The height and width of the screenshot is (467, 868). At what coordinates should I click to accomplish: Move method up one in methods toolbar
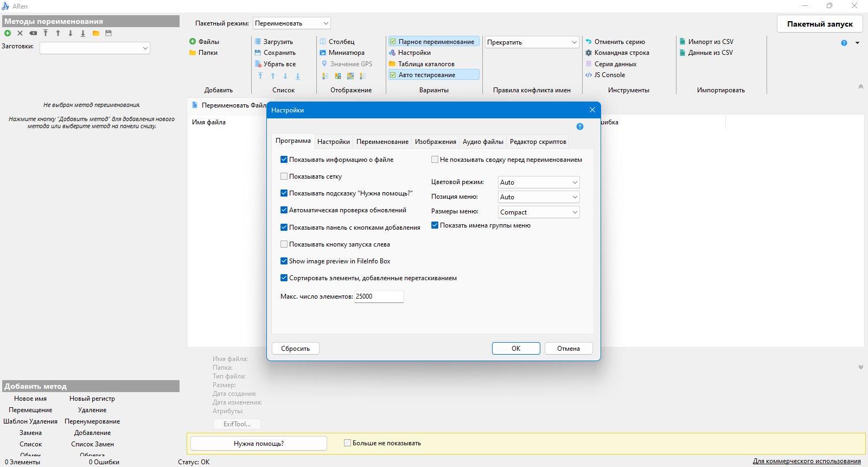click(x=58, y=33)
